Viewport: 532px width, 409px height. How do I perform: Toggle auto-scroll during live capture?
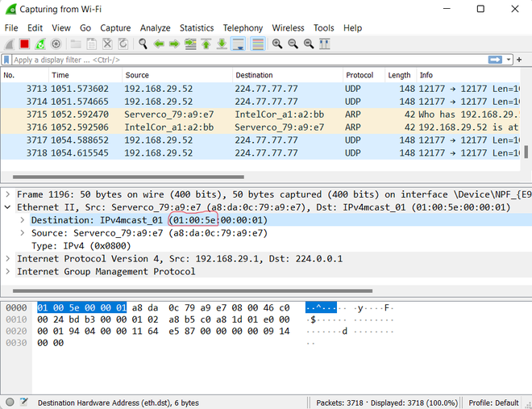tap(238, 44)
